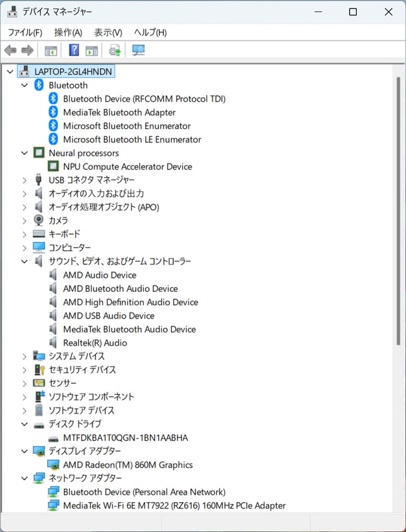This screenshot has width=406, height=532.
Task: Click the コンピューター monitor icon
Action: coord(39,247)
